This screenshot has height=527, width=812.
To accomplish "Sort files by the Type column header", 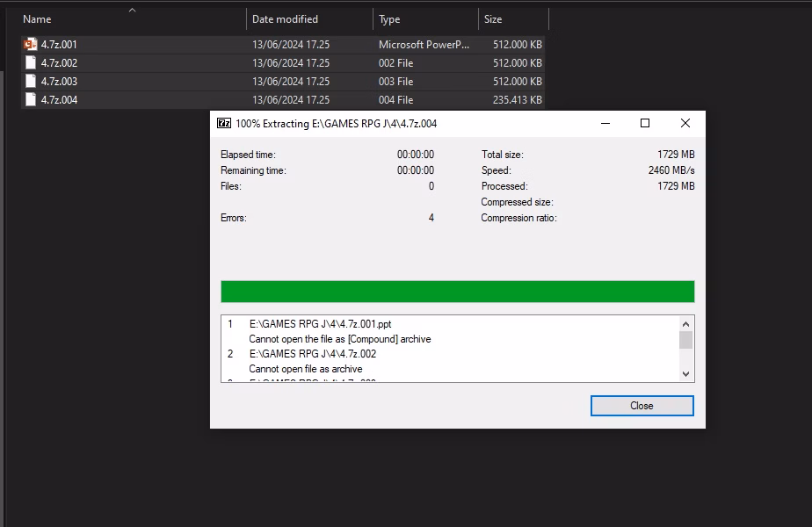I will pyautogui.click(x=389, y=19).
